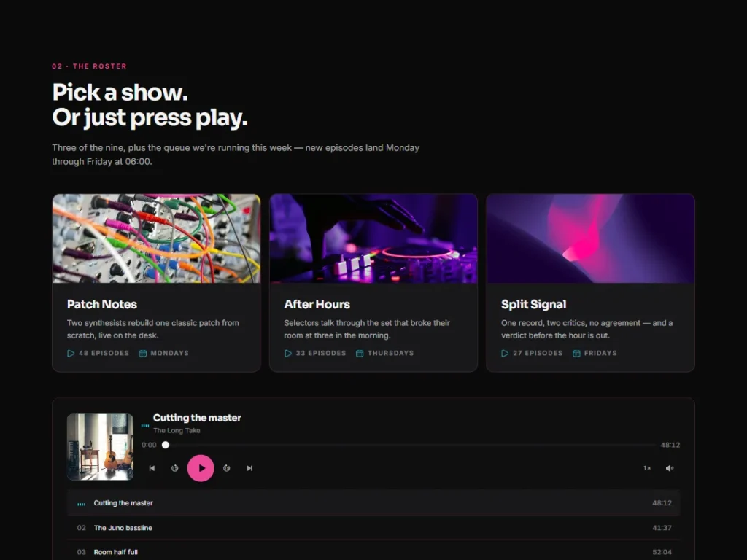Select the Cutting the master queue row
Image resolution: width=747 pixels, height=560 pixels.
(x=373, y=503)
